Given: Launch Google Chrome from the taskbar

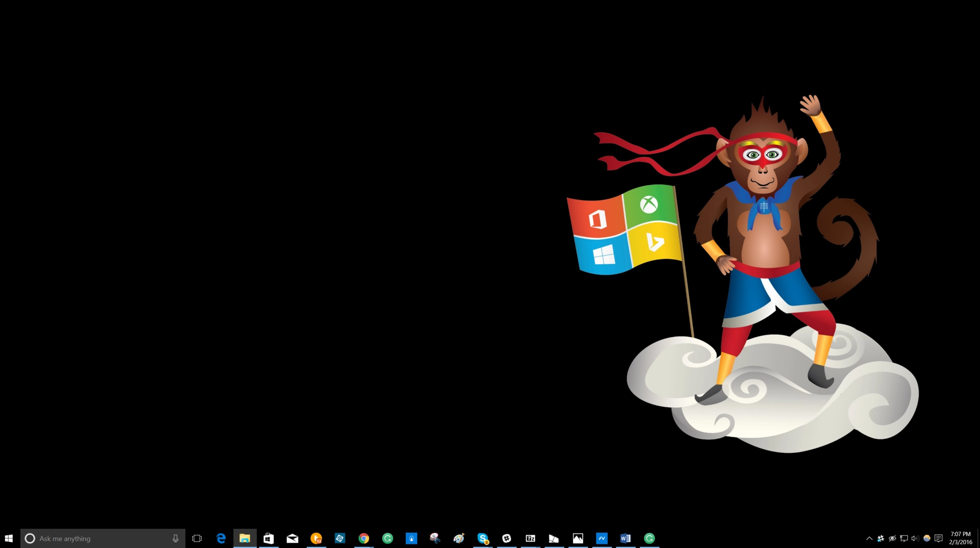Looking at the screenshot, I should [364, 538].
